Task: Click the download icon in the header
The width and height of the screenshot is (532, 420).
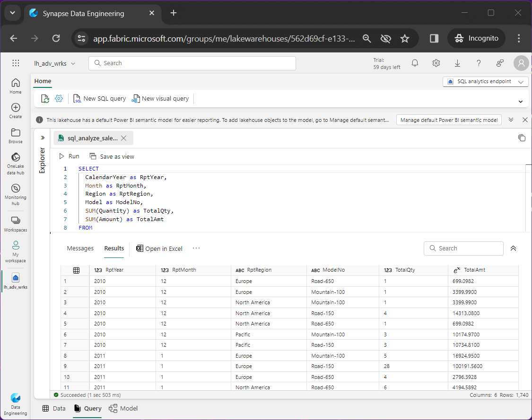Action: 457,63
